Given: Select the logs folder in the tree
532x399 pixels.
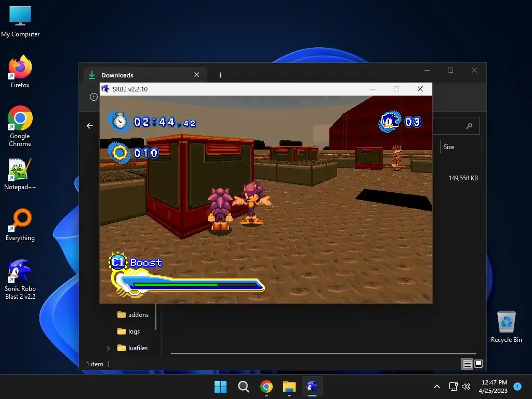Looking at the screenshot, I should [x=129, y=331].
